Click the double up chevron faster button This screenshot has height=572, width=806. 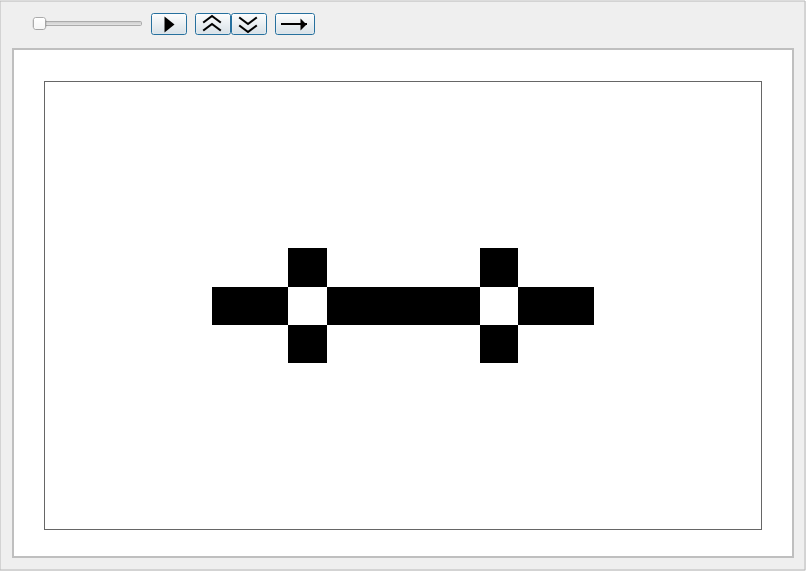click(x=212, y=24)
